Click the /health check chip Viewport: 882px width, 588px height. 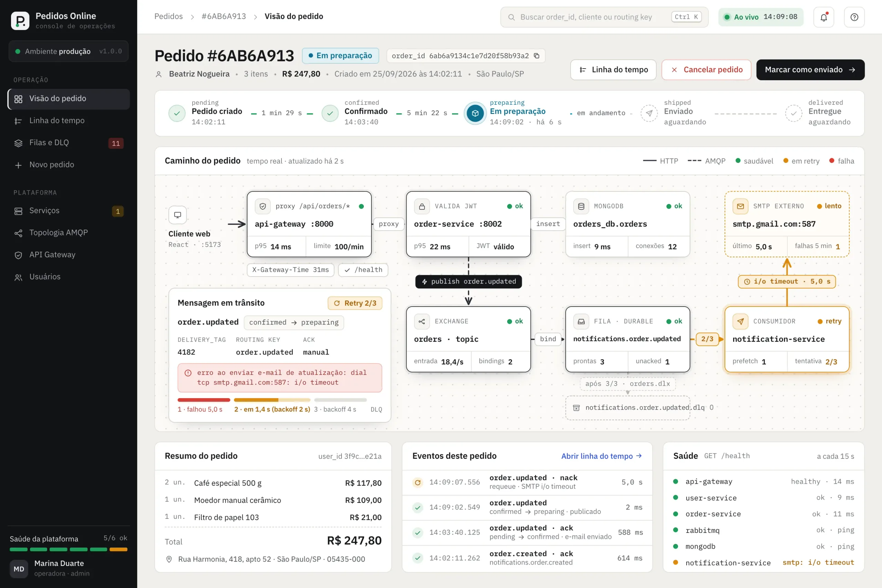point(363,270)
